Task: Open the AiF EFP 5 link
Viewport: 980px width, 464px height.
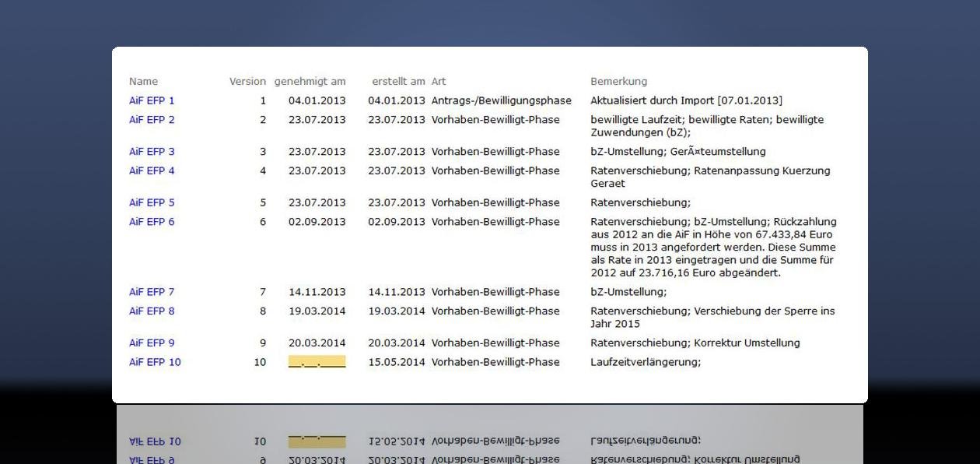Action: pyautogui.click(x=152, y=202)
